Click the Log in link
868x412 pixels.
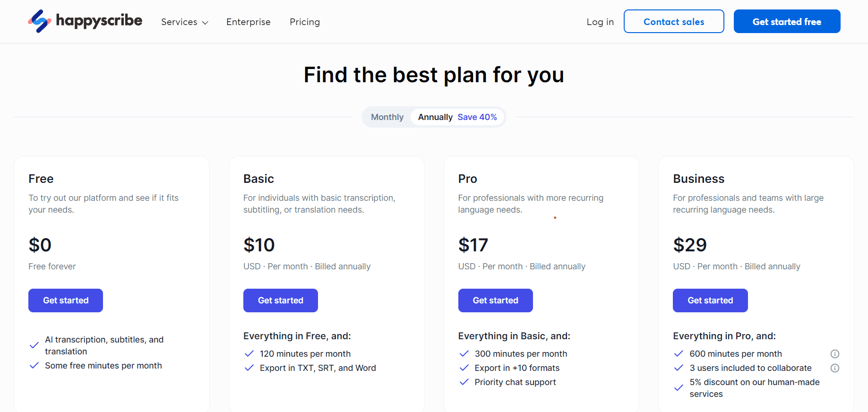point(600,22)
